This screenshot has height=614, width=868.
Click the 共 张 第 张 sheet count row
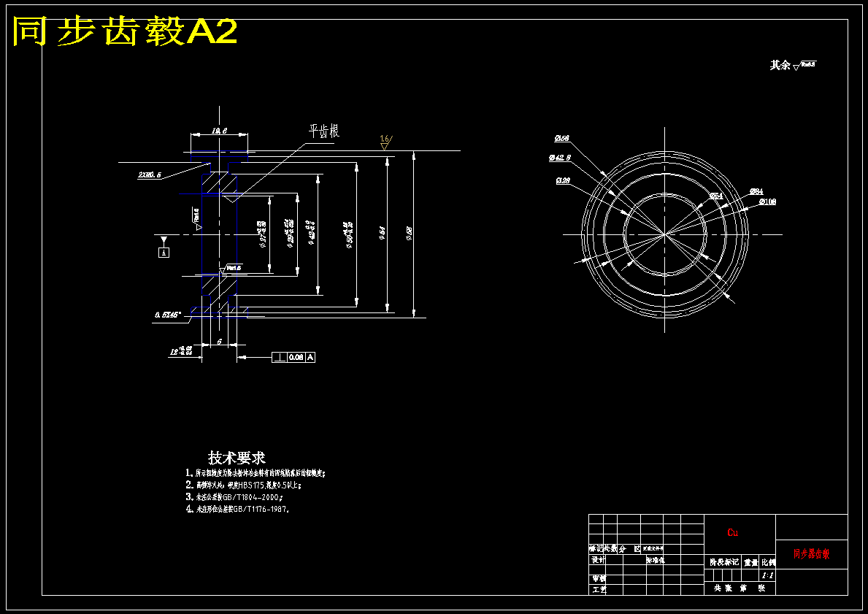click(740, 588)
